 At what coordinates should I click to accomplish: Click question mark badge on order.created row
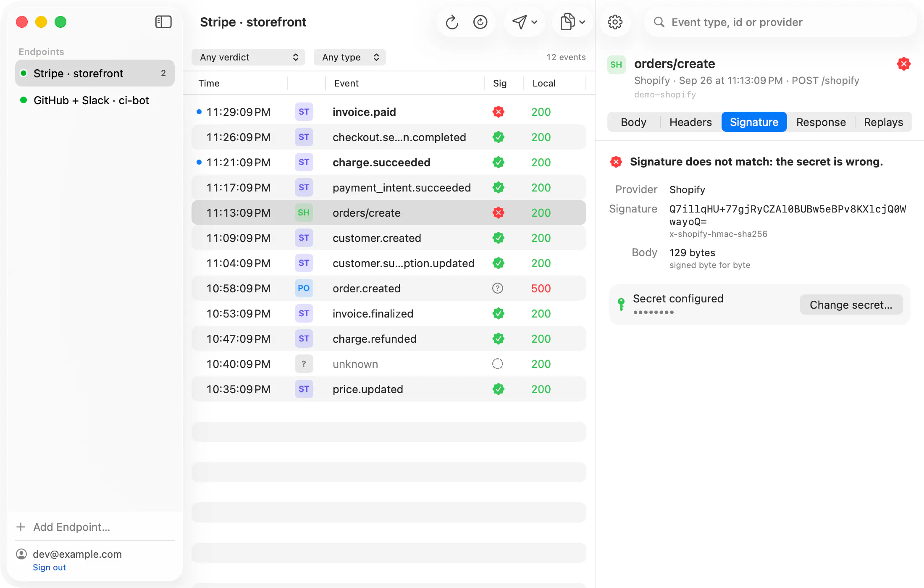tap(498, 288)
